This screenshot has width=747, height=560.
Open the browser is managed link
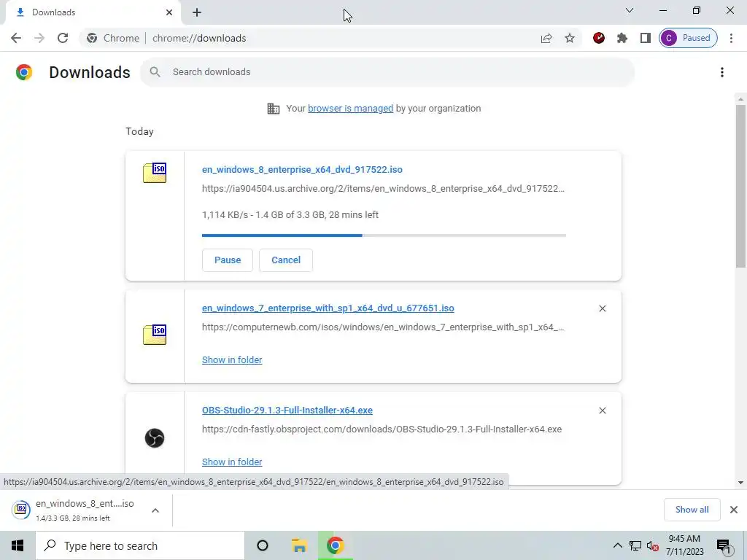[x=351, y=109]
